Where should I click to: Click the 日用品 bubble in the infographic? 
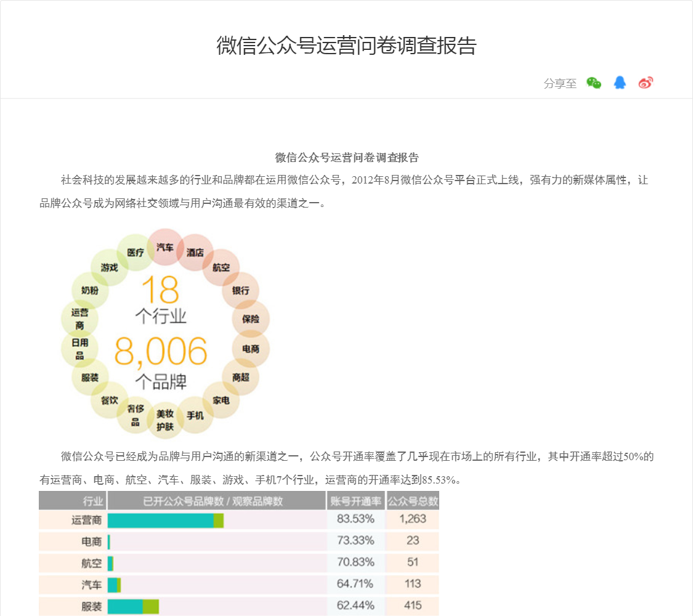tap(79, 349)
